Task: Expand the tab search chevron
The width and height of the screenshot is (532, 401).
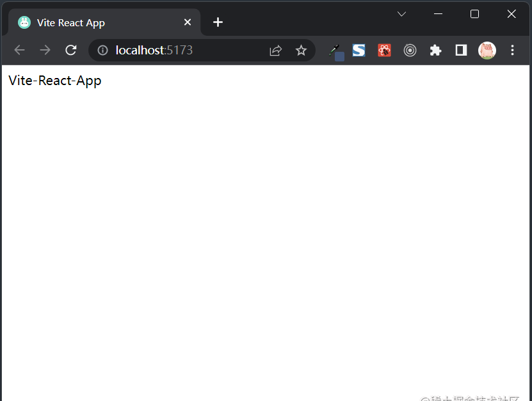Action: pyautogui.click(x=401, y=14)
